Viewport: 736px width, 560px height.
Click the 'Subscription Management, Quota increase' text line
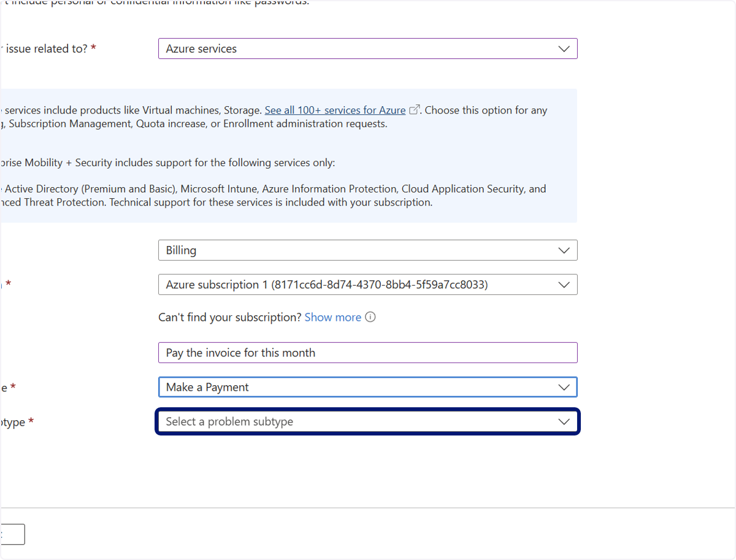pyautogui.click(x=194, y=124)
